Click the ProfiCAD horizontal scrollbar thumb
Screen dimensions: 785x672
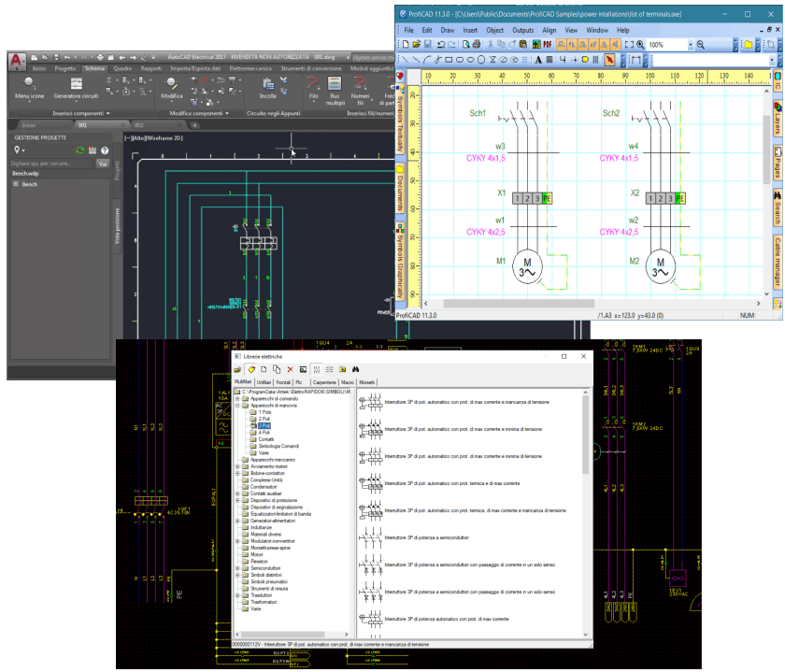point(519,304)
